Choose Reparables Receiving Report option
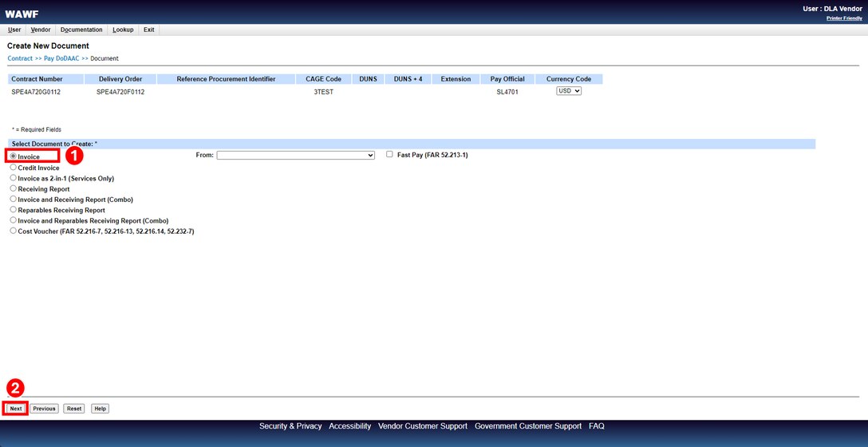Screen dimensions: 868x447 click(x=13, y=209)
